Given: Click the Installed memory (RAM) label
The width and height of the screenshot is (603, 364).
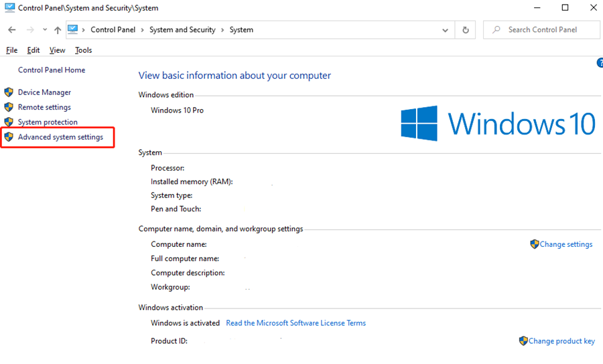Looking at the screenshot, I should 192,181.
